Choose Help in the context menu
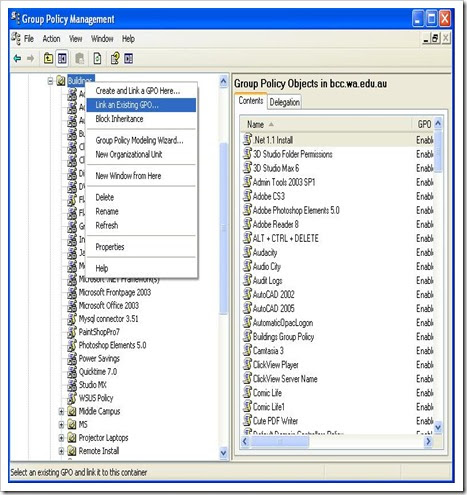467x495 pixels. click(141, 268)
